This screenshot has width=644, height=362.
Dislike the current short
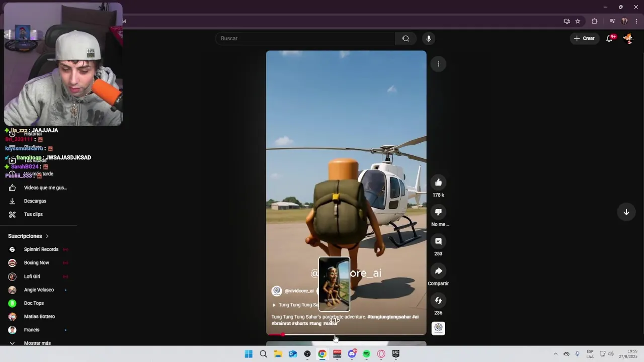click(x=438, y=212)
